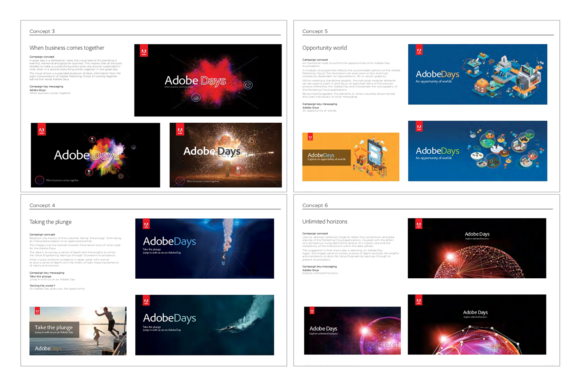Open the pink explosion Adobe Days visual
The height and width of the screenshot is (392, 588).
click(208, 80)
